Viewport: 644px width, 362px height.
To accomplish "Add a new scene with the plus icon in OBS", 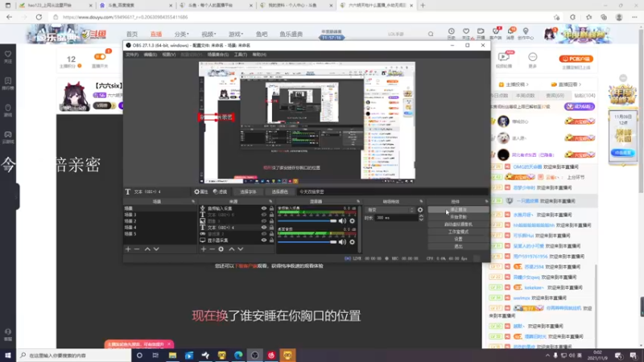I will click(128, 249).
